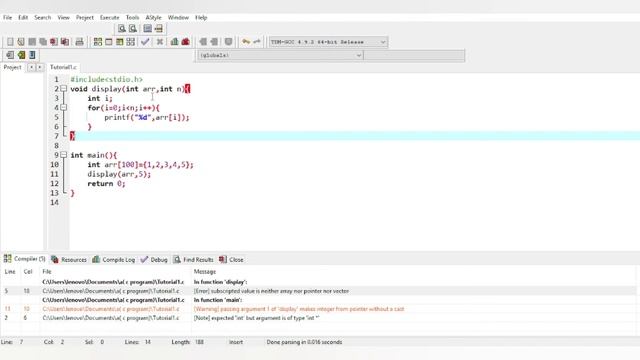
Task: Click the Insert snippet icon
Action: pos(10,55)
